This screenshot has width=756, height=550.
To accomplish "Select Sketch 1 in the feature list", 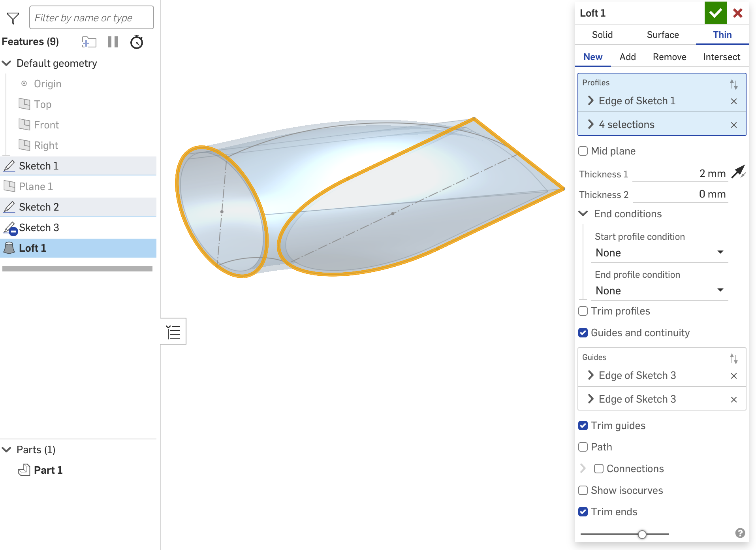I will [x=78, y=166].
